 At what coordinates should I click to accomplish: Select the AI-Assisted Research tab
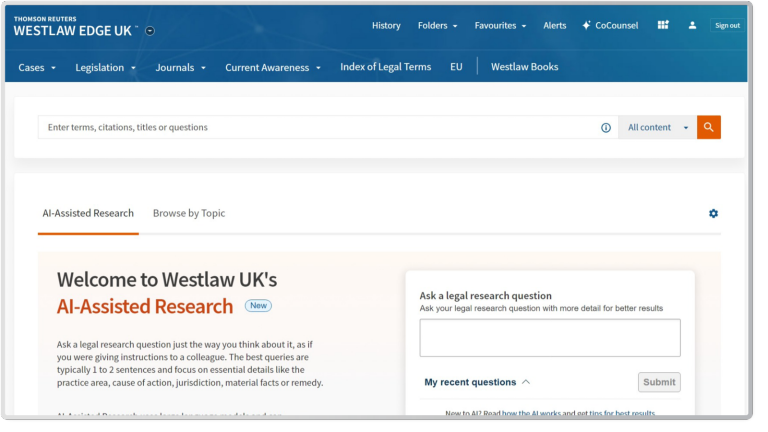pos(88,213)
